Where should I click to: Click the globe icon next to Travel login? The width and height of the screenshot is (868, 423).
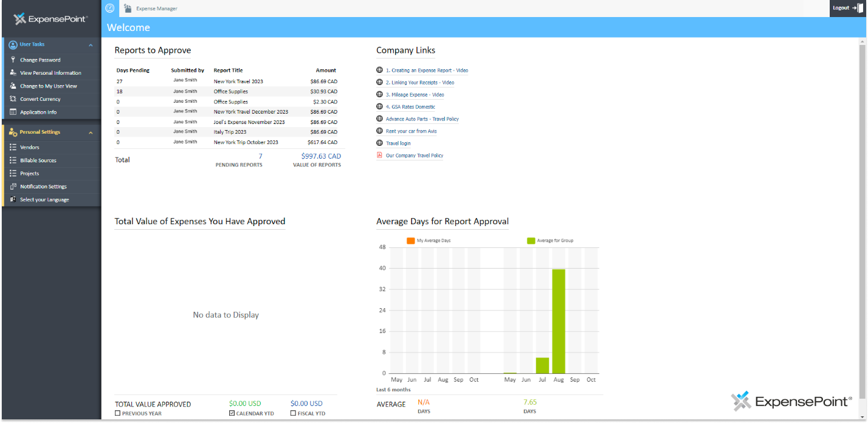(x=379, y=143)
